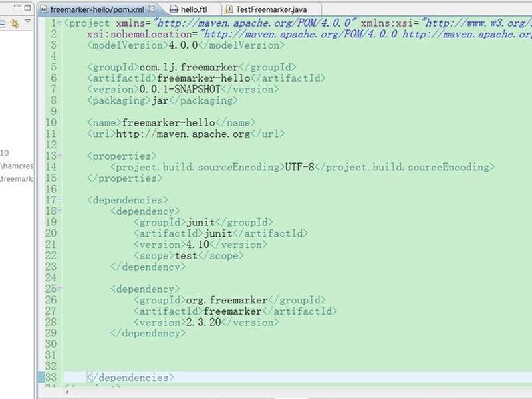
Task: Maximize the left explorer panel
Action: click(x=27, y=7)
